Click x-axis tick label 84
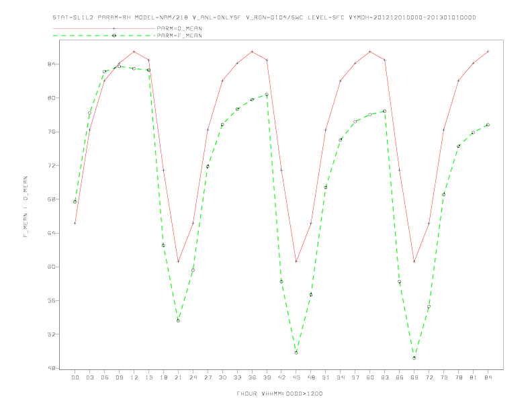This screenshot has height=411, width=532. pyautogui.click(x=488, y=377)
